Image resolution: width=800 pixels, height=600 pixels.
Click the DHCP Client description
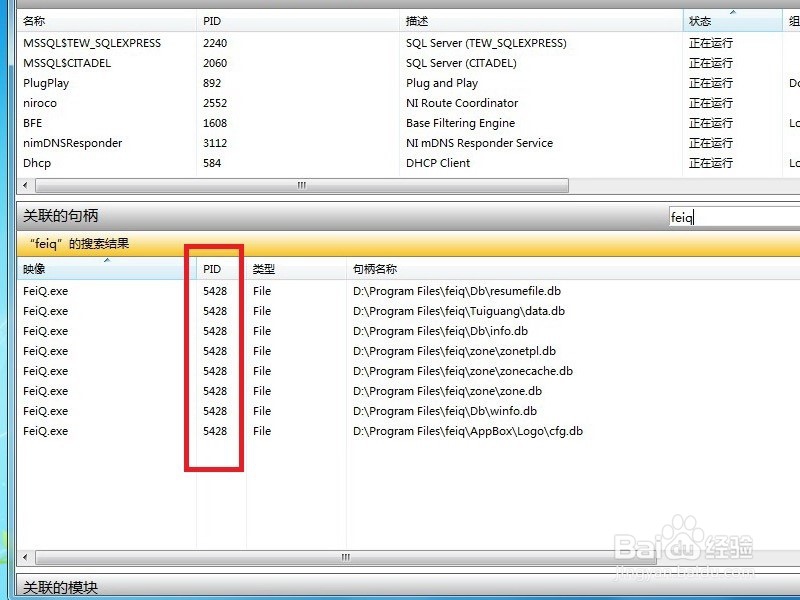click(438, 163)
